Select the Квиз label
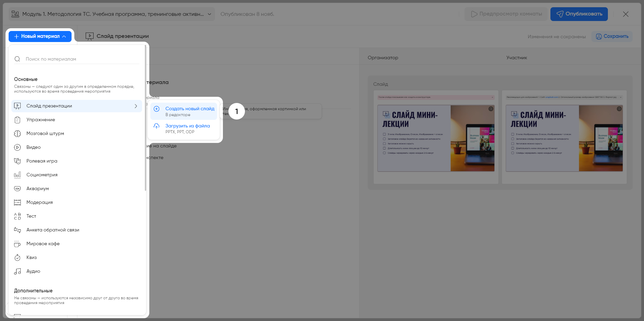 click(x=32, y=257)
